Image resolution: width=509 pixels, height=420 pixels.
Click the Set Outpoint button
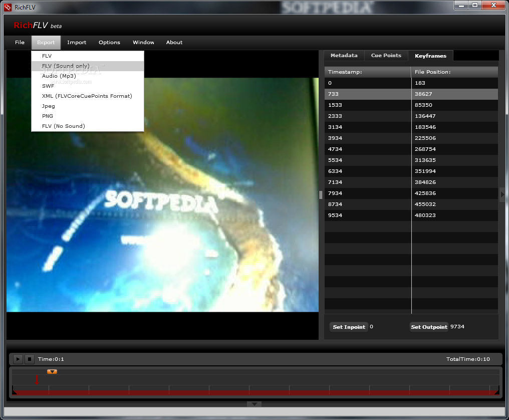429,327
